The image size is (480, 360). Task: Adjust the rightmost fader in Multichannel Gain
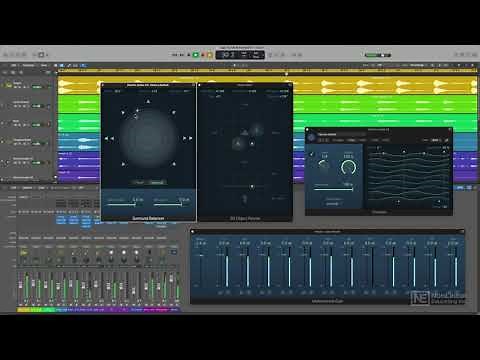tap(456, 268)
